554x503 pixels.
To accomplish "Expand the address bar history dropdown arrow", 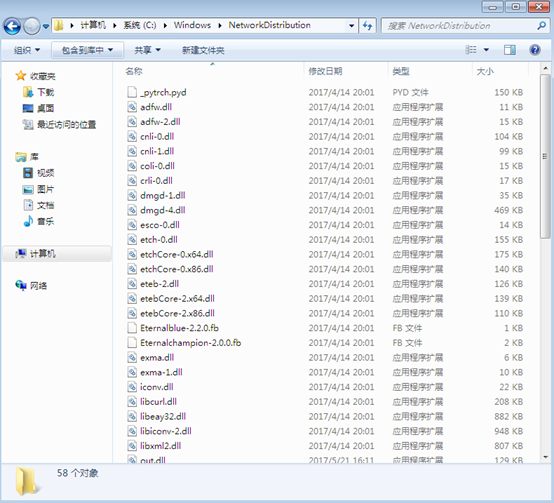I will 352,25.
